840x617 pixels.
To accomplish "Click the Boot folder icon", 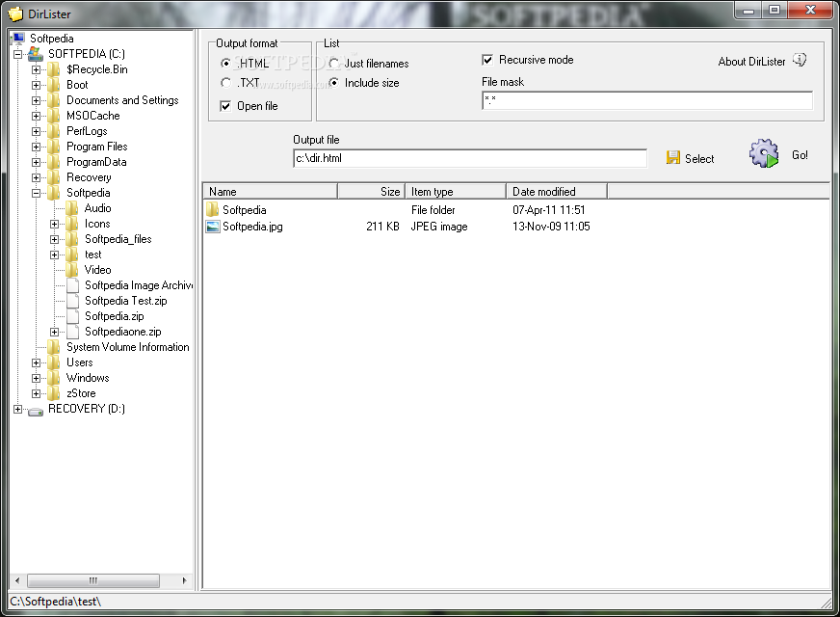I will tap(54, 85).
